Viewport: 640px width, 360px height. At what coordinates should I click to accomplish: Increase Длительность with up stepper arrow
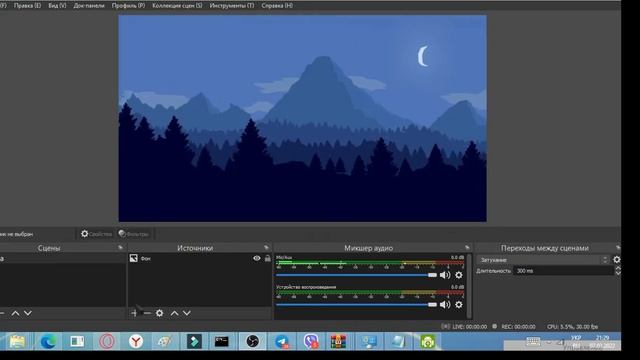pos(618,268)
